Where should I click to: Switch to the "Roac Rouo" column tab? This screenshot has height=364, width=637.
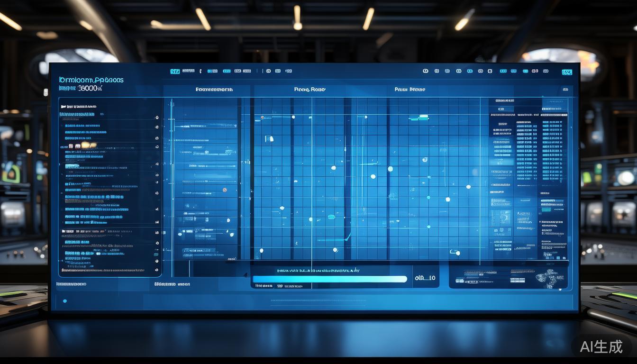309,89
